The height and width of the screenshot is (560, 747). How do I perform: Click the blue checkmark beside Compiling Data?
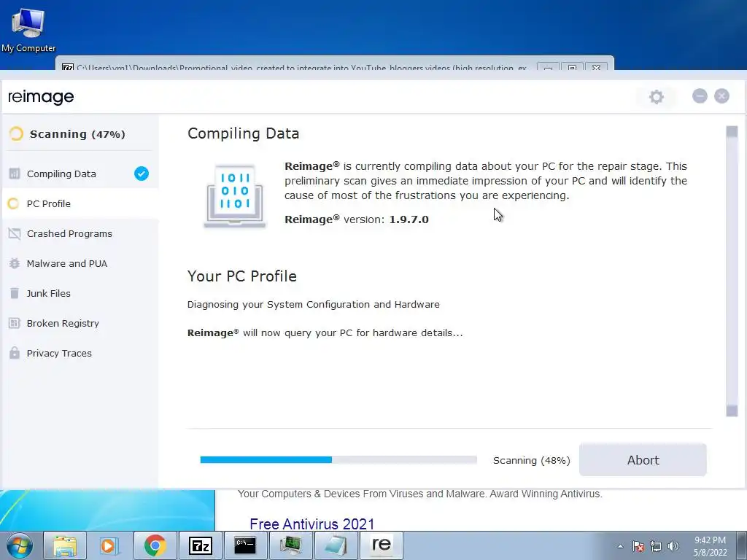pyautogui.click(x=141, y=174)
